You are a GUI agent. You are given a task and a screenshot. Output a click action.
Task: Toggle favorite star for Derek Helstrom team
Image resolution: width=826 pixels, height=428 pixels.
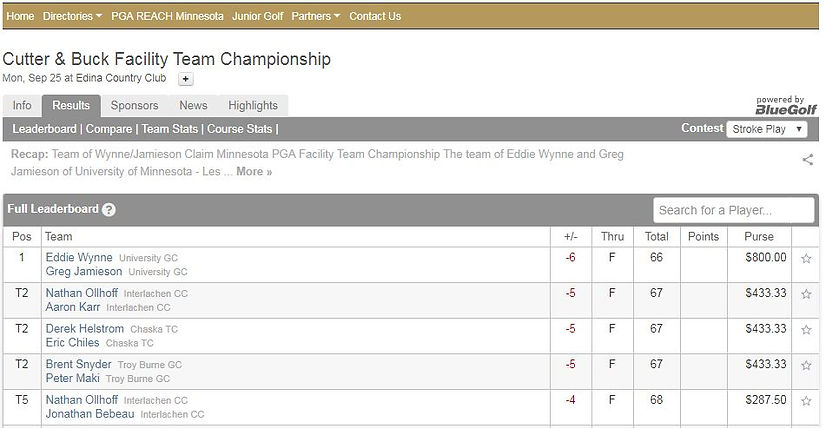[806, 329]
